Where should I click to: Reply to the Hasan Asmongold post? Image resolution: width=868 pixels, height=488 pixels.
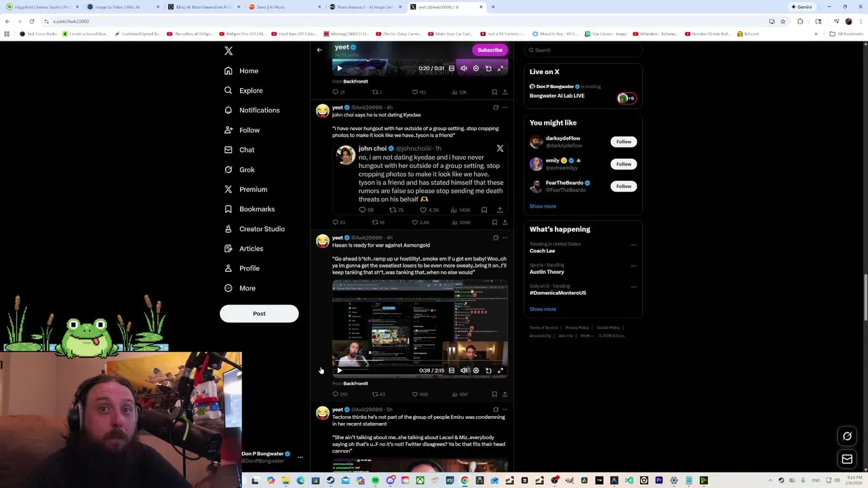click(x=339, y=394)
